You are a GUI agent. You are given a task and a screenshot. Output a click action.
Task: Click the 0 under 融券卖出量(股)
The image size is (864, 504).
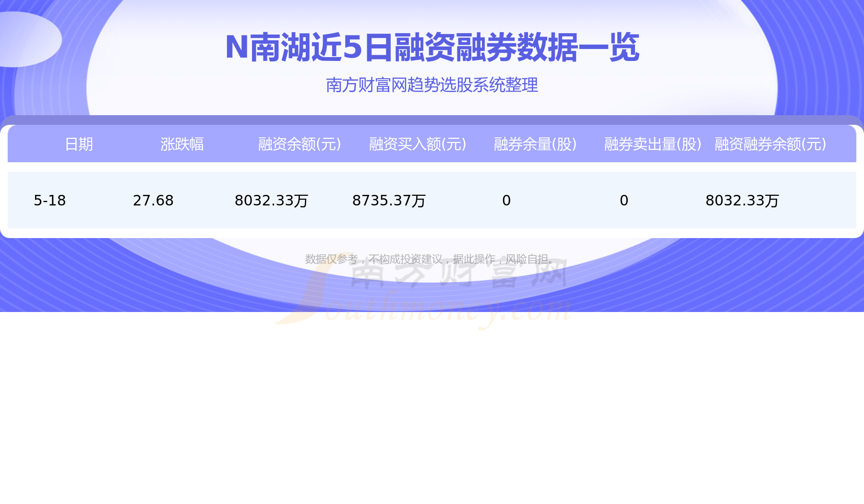[624, 200]
